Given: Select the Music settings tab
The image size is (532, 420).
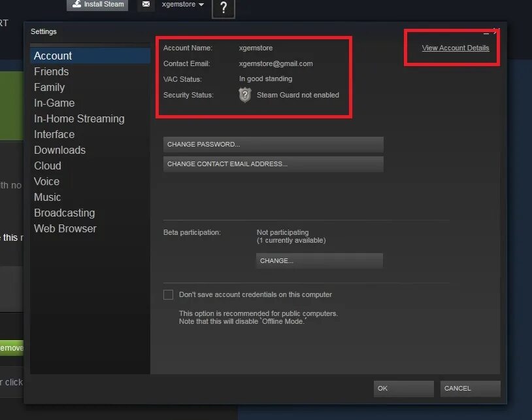Looking at the screenshot, I should pyautogui.click(x=90, y=197).
